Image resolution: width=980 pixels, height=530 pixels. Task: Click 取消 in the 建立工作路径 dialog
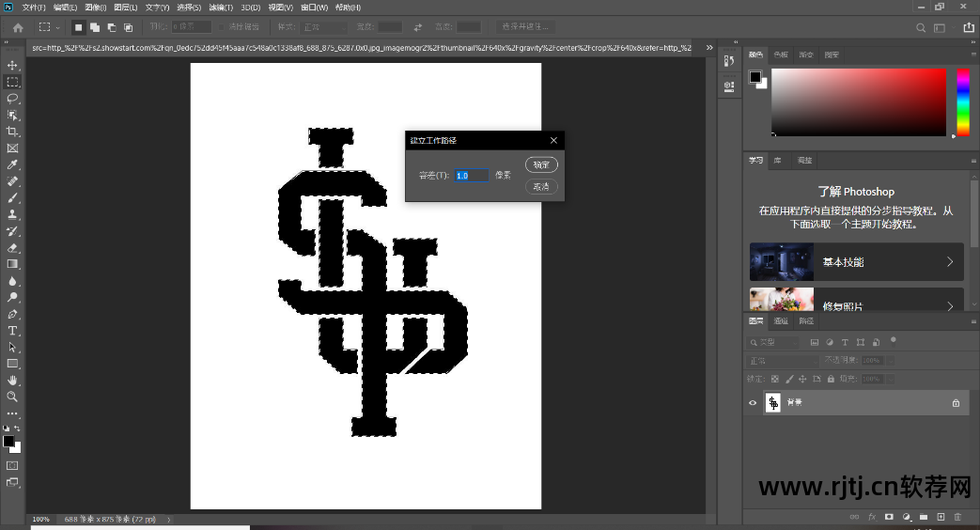[541, 186]
